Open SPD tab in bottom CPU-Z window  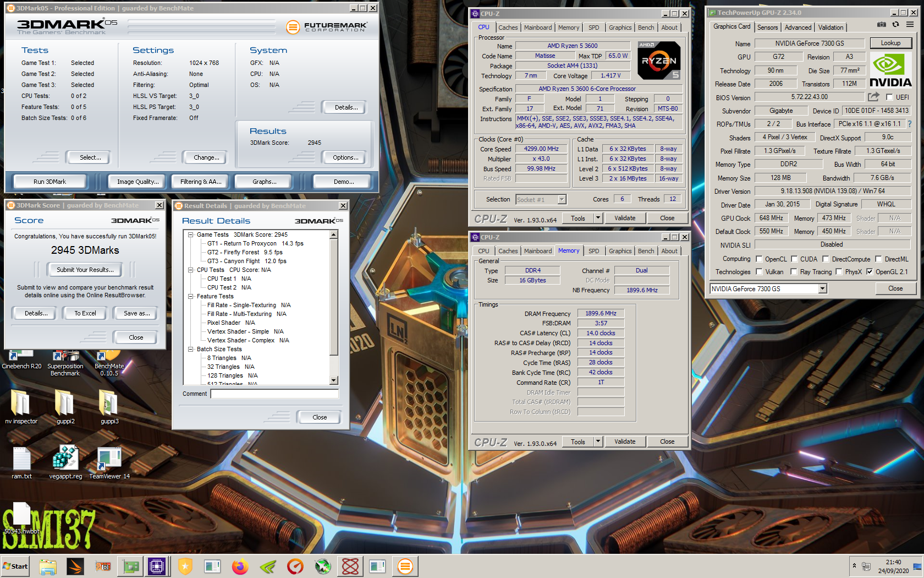[594, 251]
